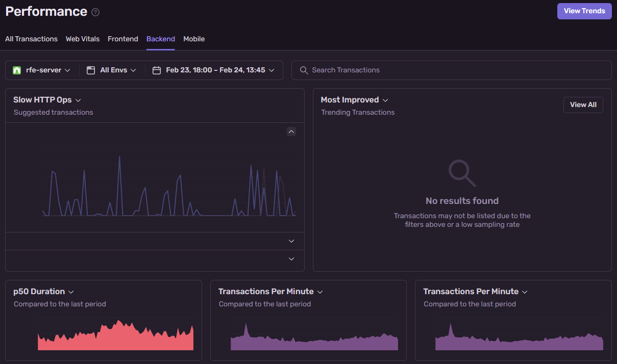The image size is (617, 364).
Task: Click the help icon next to Performance title
Action: (x=95, y=12)
